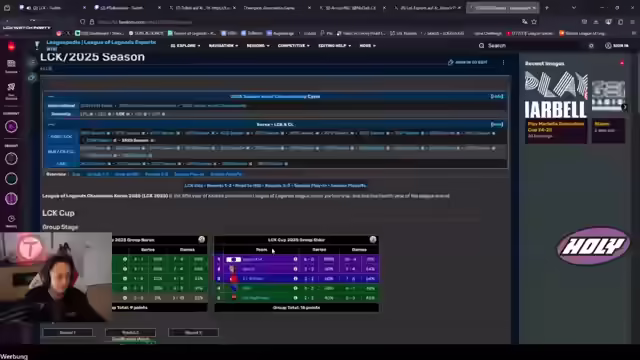The width and height of the screenshot is (640, 360).
Task: Select the Cup tab
Action: [x=76, y=174]
